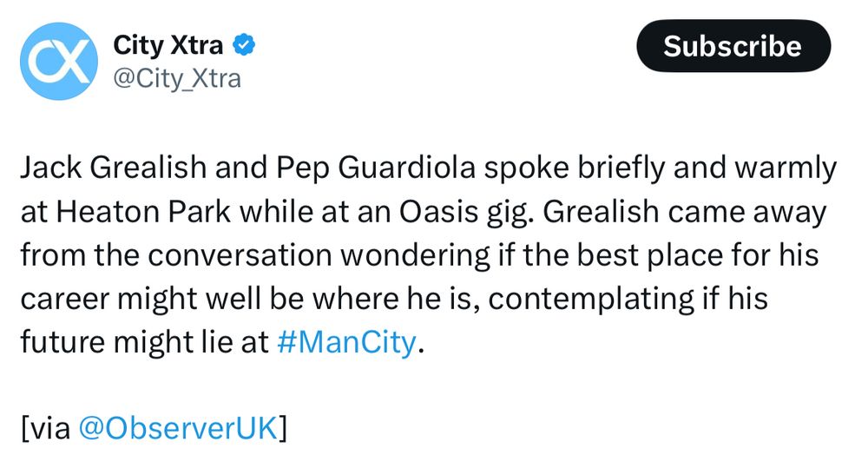868x455 pixels.
Task: Subscribe to City Xtra
Action: [733, 46]
